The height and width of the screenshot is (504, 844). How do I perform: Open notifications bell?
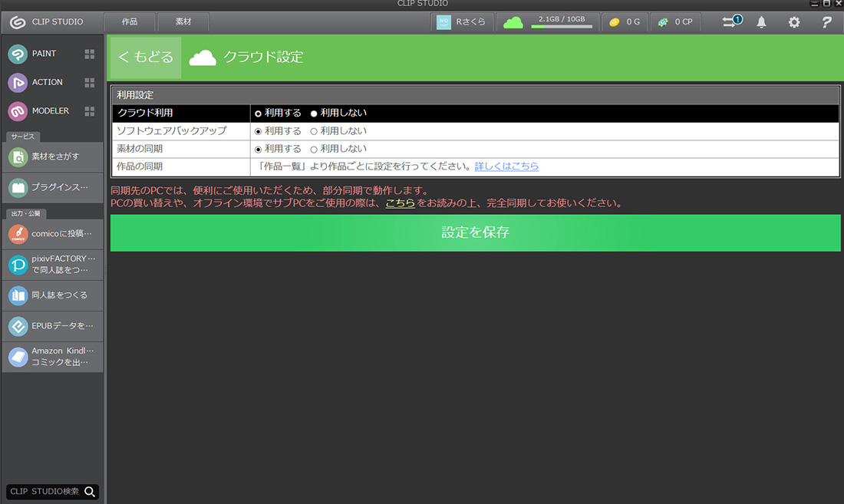(x=761, y=22)
